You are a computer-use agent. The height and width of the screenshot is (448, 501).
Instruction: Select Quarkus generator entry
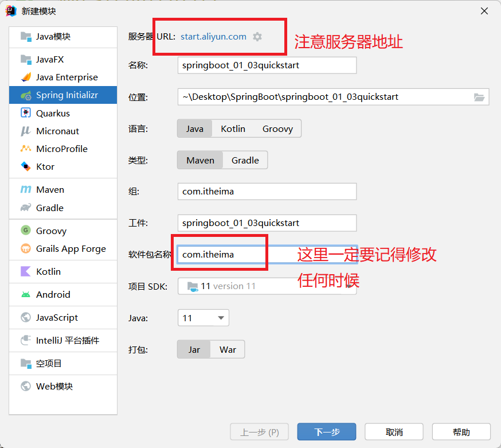tap(63, 113)
